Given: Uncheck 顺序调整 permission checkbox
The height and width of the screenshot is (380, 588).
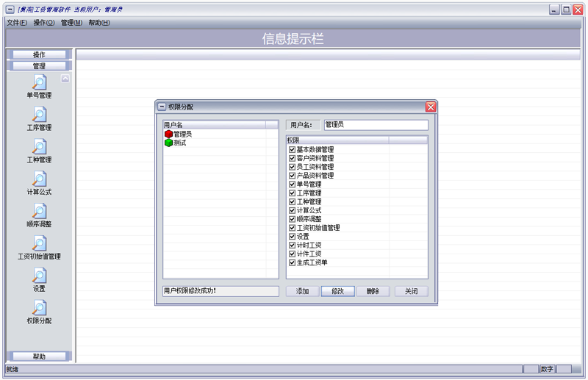Looking at the screenshot, I should 292,219.
